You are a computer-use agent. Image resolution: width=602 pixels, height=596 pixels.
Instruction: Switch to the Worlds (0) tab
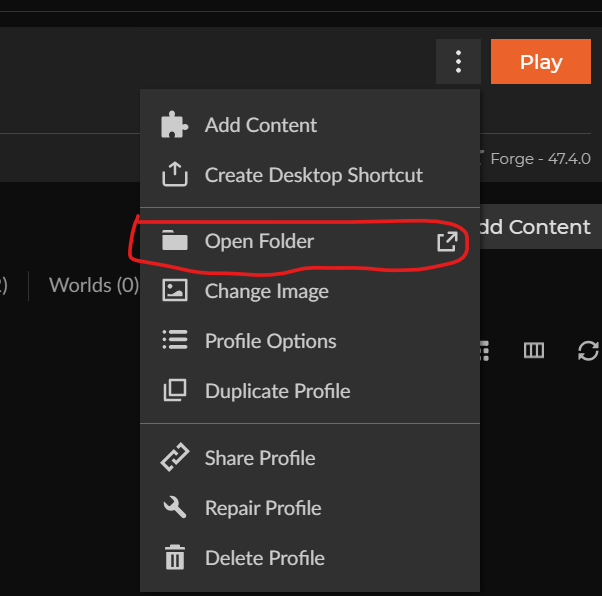point(93,285)
